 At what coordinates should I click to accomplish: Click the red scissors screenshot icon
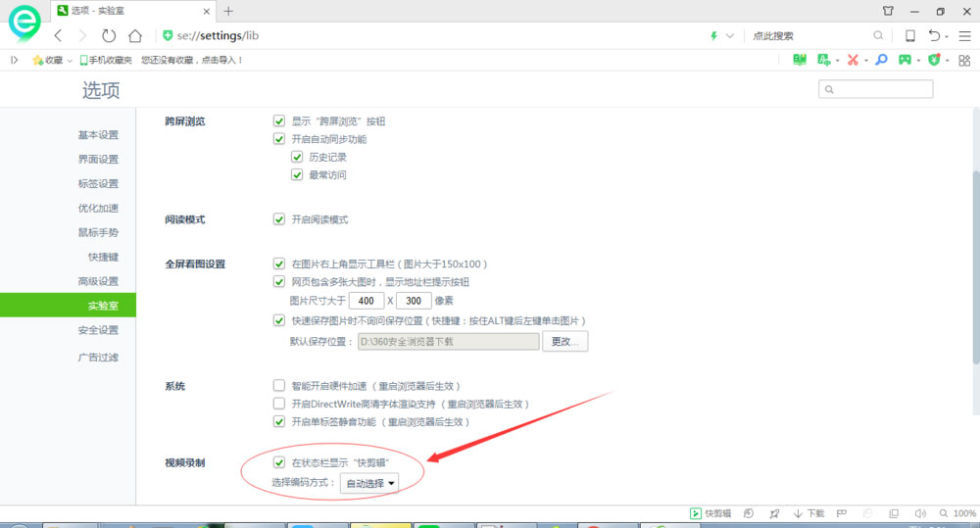coord(853,60)
